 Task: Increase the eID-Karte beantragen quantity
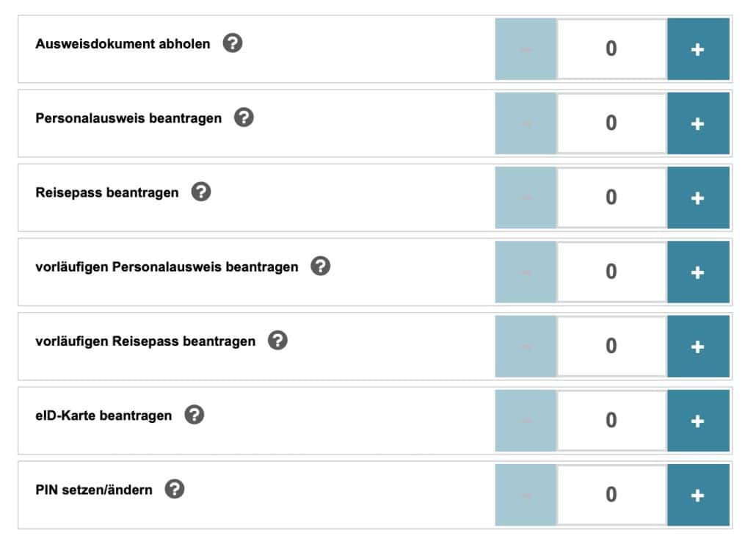coord(699,420)
